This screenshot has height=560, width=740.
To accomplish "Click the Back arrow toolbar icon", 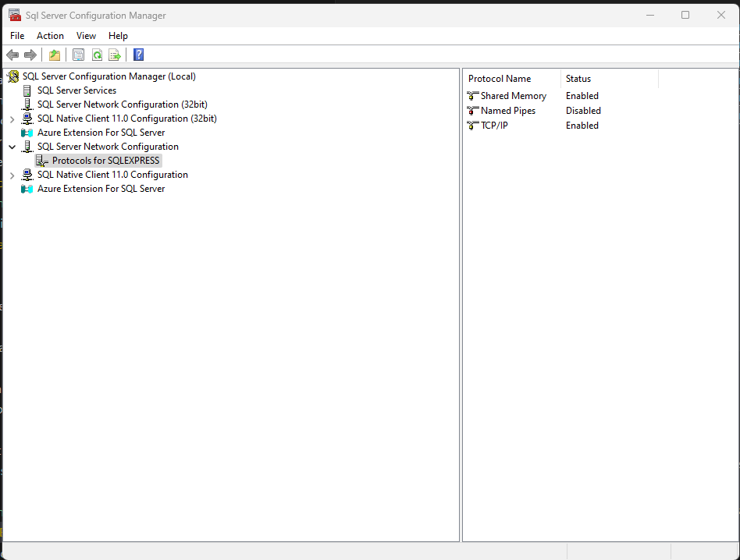I will click(12, 55).
